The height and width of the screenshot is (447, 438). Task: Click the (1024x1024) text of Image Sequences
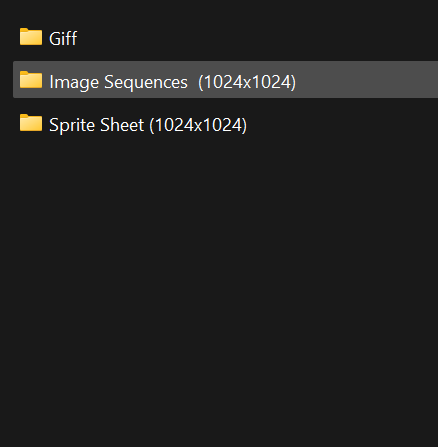coord(247,82)
